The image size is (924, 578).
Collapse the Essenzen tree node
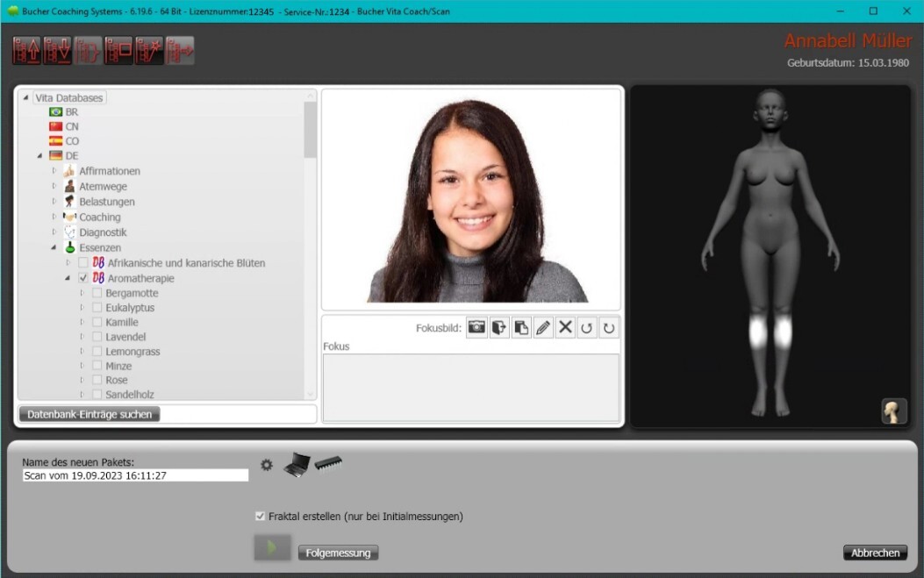pos(54,248)
